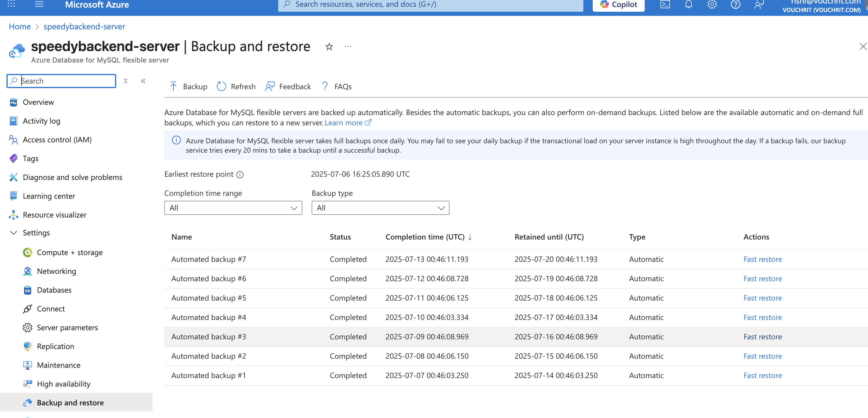
Task: Open the Learn more link
Action: tap(343, 123)
